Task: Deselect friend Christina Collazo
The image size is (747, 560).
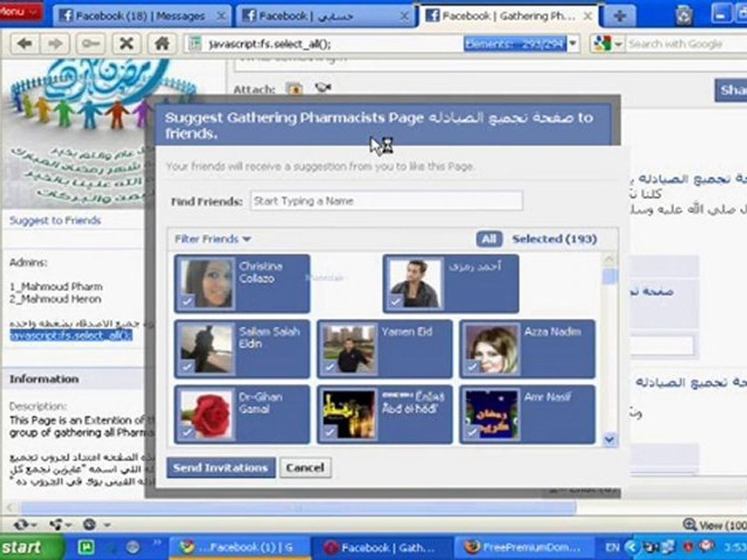Action: click(242, 283)
